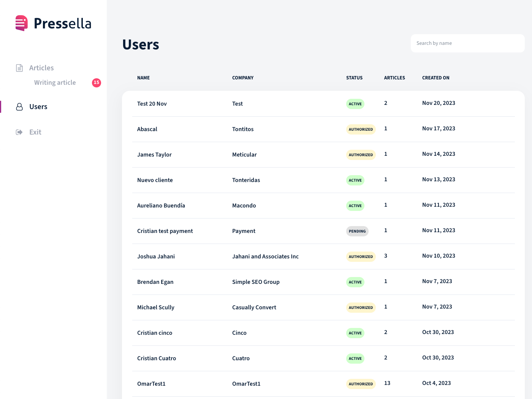The height and width of the screenshot is (399, 532).
Task: Select Users in the sidebar
Action: [x=38, y=107]
